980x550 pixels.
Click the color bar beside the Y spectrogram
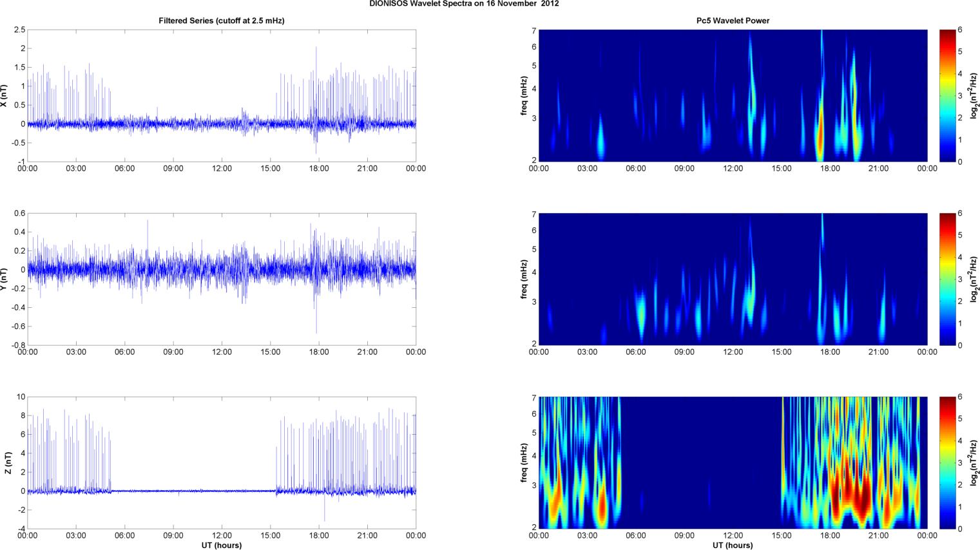pyautogui.click(x=947, y=279)
